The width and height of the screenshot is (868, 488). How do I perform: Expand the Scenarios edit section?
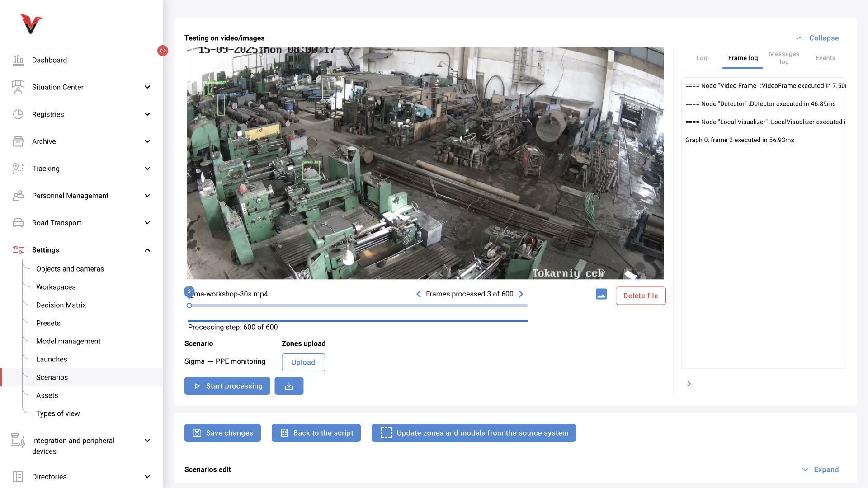tap(820, 469)
